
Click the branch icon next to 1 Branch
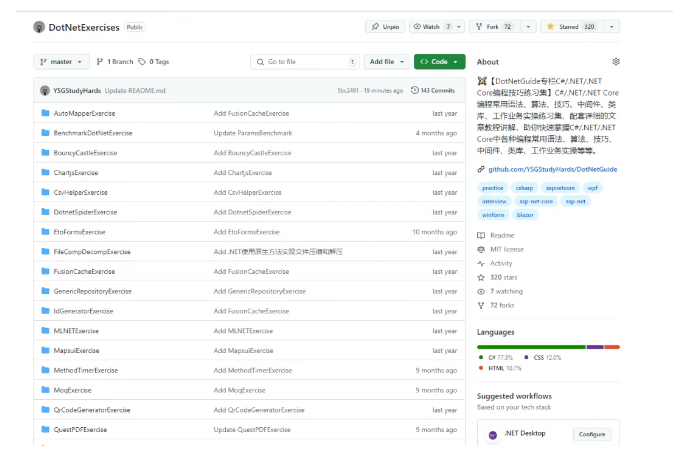coord(100,62)
